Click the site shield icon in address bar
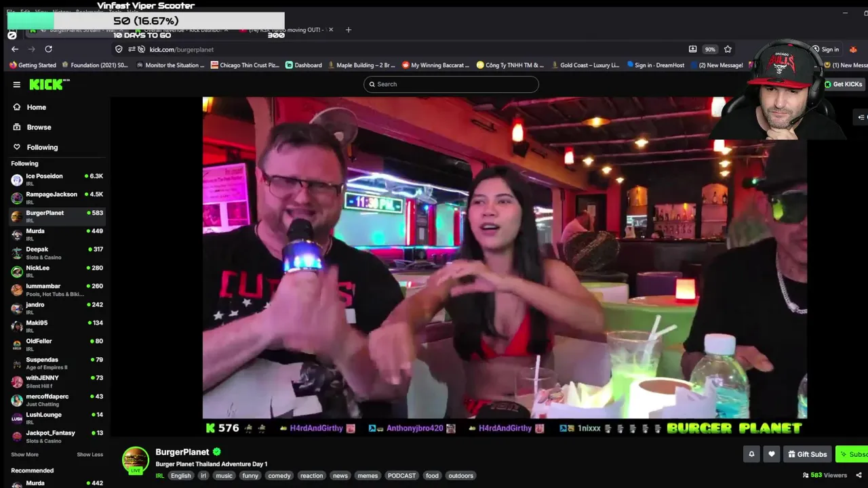The height and width of the screenshot is (488, 868). pos(119,49)
